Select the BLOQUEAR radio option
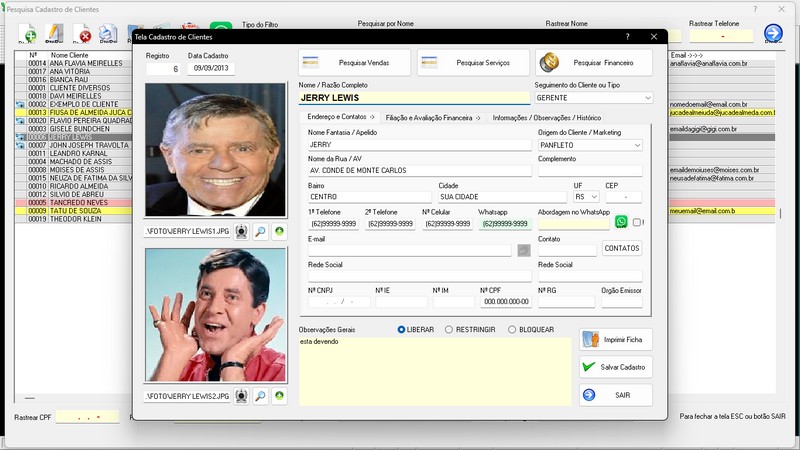 click(x=512, y=330)
